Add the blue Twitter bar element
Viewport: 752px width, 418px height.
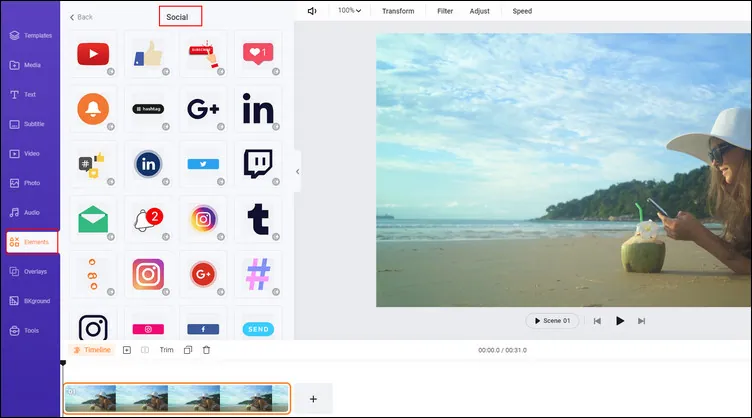click(203, 164)
